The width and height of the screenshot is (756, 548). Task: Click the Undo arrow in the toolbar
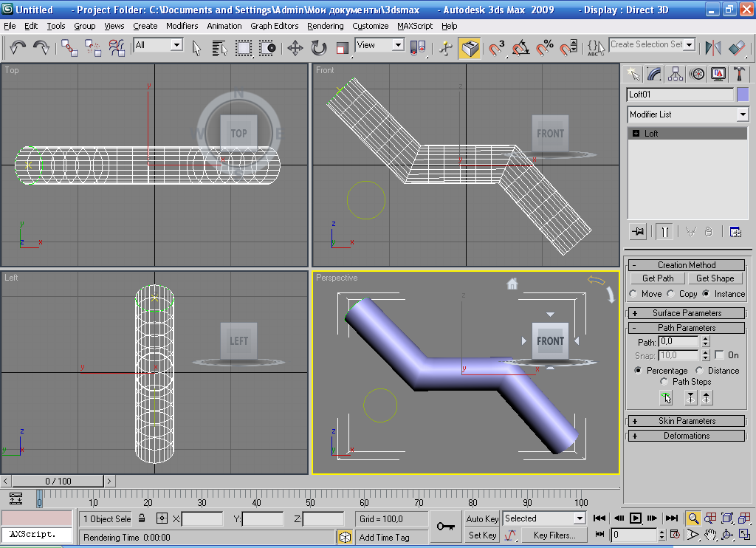click(18, 48)
